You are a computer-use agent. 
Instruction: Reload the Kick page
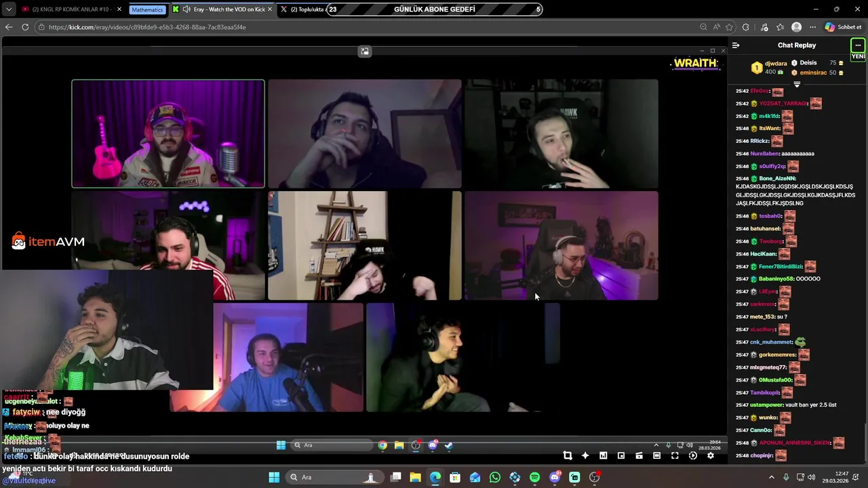(25, 27)
